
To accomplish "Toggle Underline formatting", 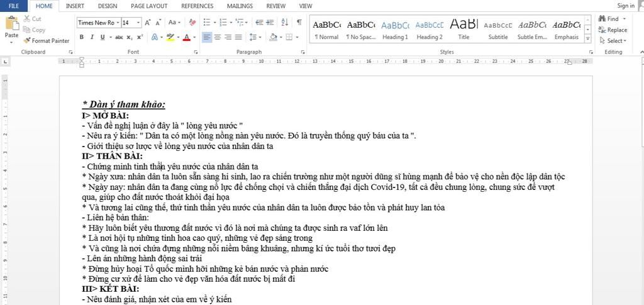I will click(103, 37).
